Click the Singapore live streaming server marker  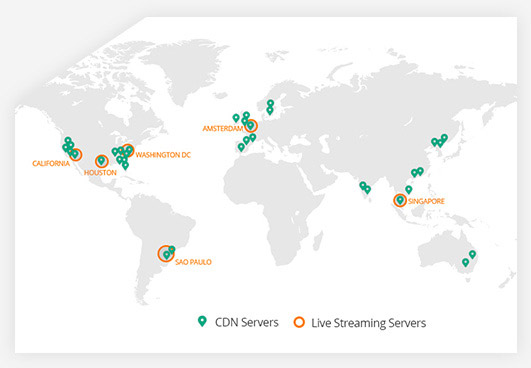(400, 200)
